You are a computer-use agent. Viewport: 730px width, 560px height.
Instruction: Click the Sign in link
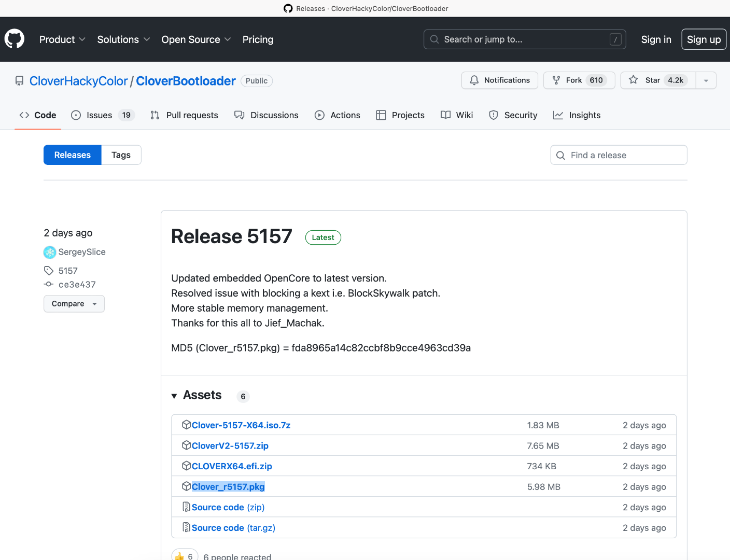(x=656, y=39)
